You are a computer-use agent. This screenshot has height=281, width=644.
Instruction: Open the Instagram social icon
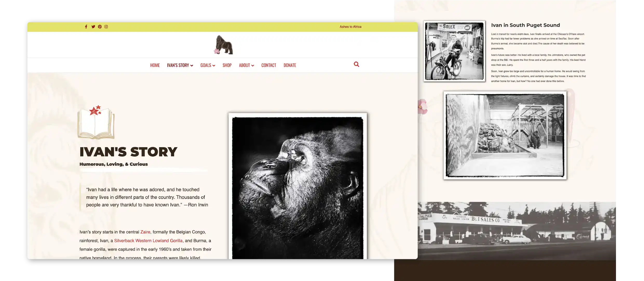click(106, 27)
